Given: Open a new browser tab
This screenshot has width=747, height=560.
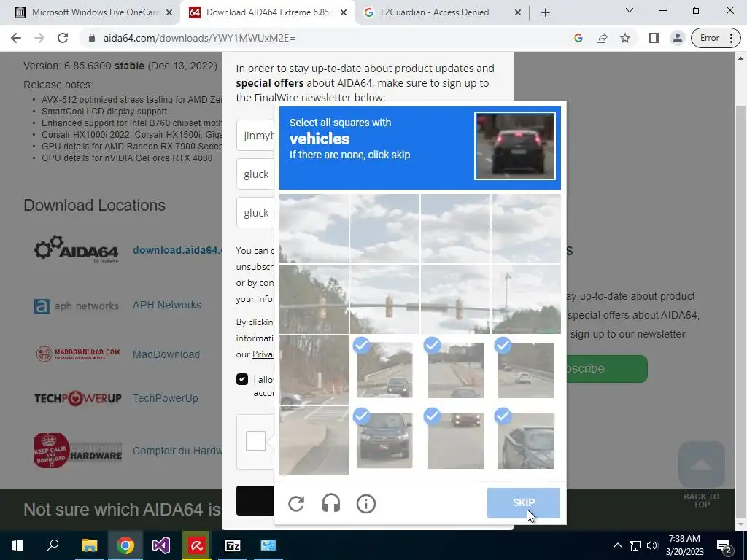Looking at the screenshot, I should click(546, 12).
